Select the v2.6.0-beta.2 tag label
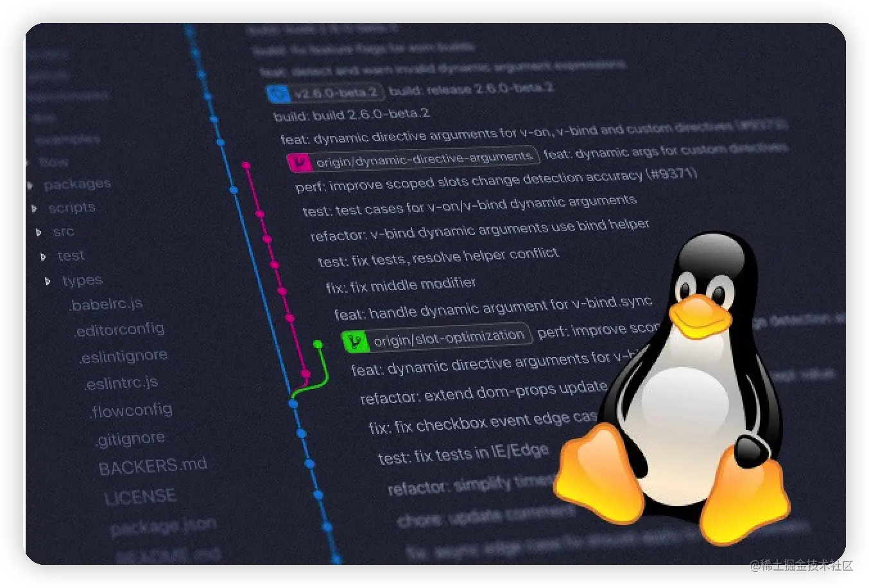Screen dimensions: 869x588 pos(336,92)
